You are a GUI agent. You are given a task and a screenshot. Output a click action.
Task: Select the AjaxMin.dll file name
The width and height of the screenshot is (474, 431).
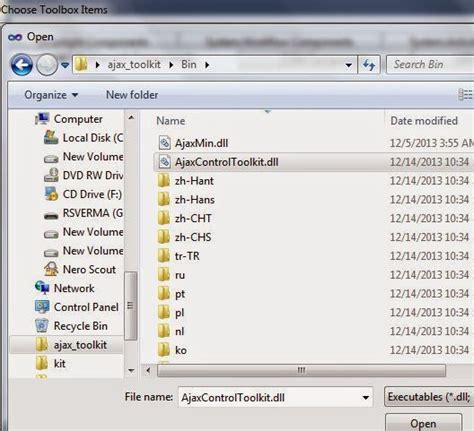pos(201,143)
